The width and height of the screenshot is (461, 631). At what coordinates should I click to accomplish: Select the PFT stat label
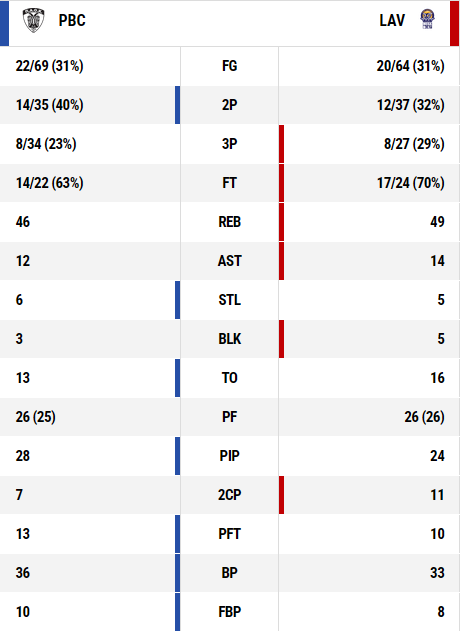229,534
